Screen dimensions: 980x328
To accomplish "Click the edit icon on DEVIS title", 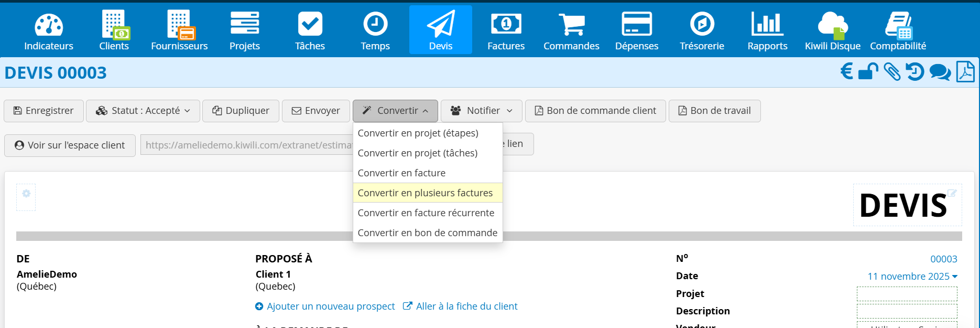I will pyautogui.click(x=952, y=193).
